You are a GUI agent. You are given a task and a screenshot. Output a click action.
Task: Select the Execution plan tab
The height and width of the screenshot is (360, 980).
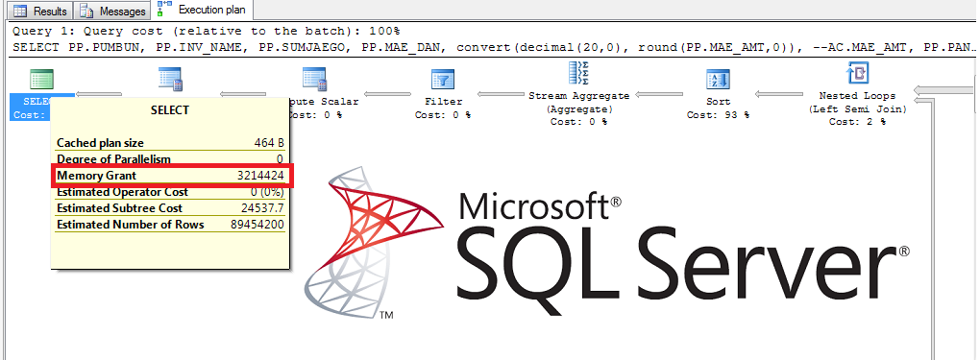(203, 10)
